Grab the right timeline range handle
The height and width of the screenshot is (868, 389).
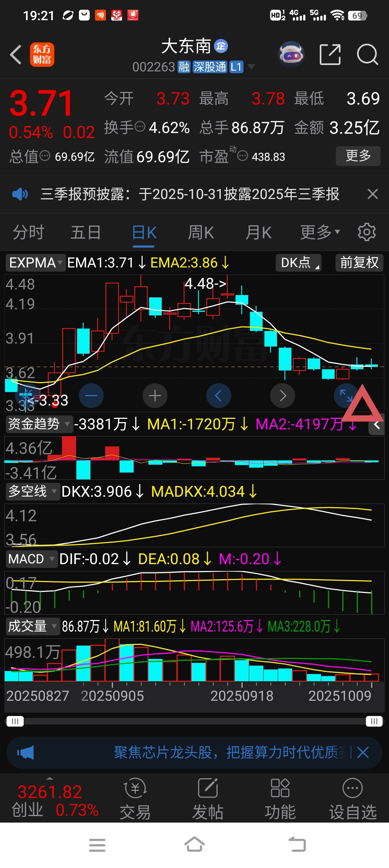coord(374,721)
